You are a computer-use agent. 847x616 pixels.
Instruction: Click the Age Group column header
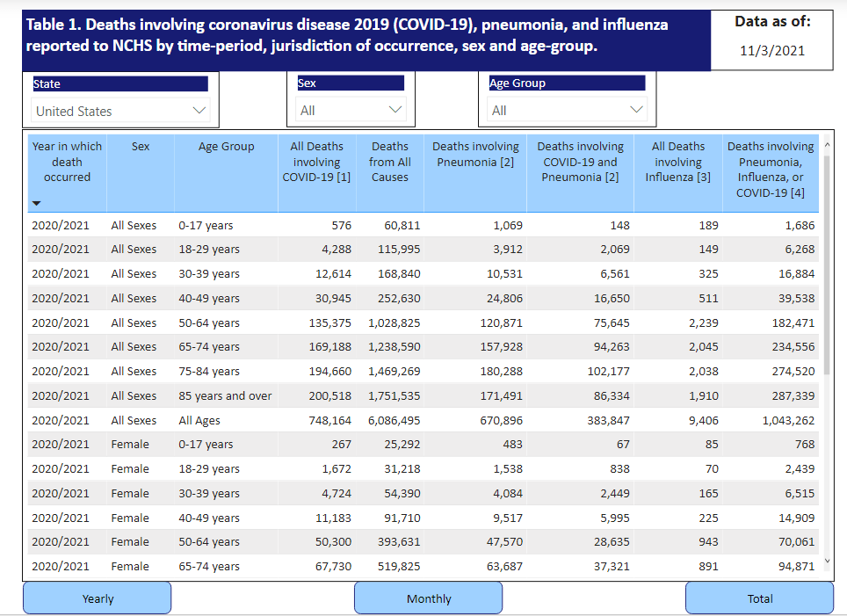226,147
